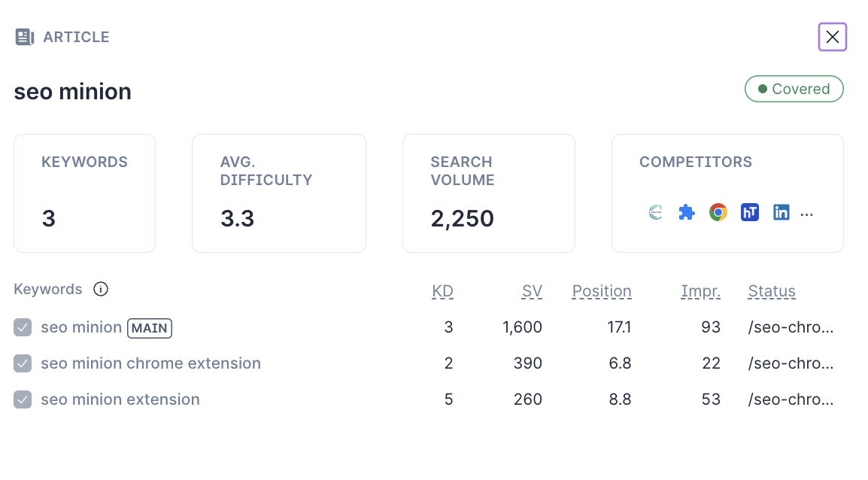Sort keywords by the KD column
Screen dimensions: 868x480
click(x=442, y=291)
